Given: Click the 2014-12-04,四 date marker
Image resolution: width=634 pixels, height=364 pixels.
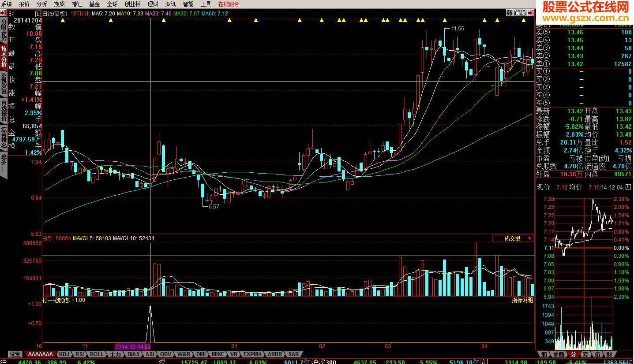Looking at the screenshot, I should tap(132, 347).
